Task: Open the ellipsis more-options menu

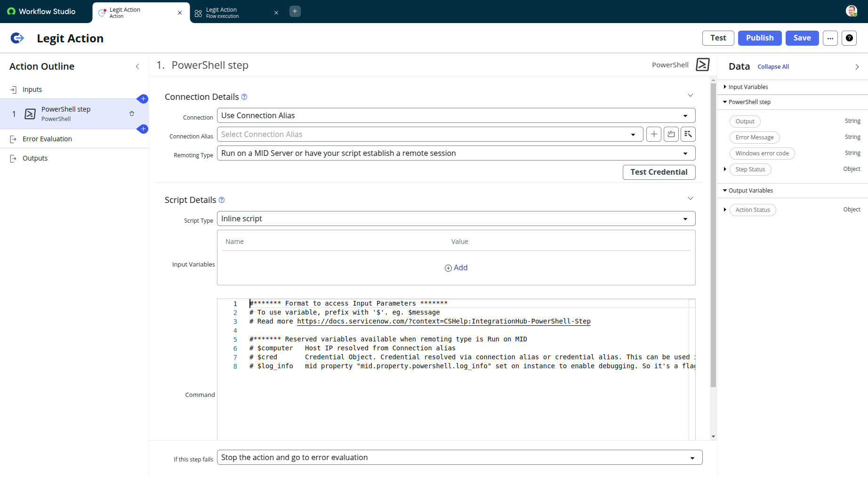Action: click(x=830, y=38)
